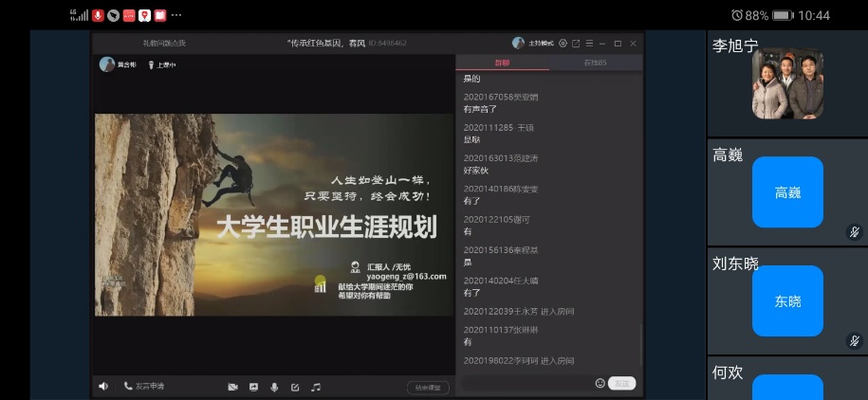This screenshot has height=400, width=868.
Task: Toggle 高巍's muted microphone icon
Action: click(854, 232)
